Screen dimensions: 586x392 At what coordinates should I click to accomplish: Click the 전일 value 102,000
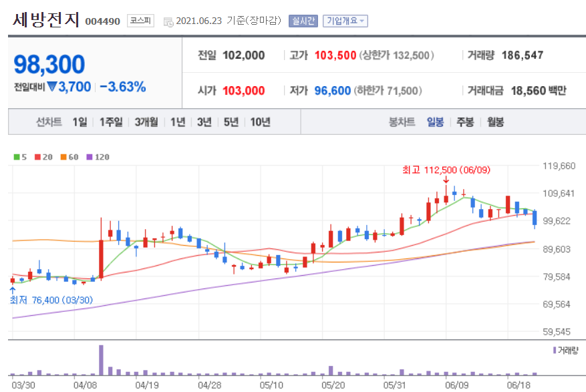[x=244, y=55]
